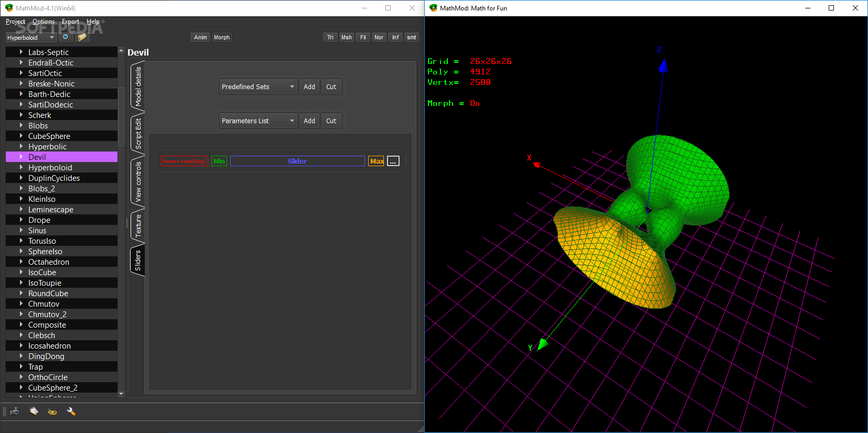The image size is (868, 433).
Task: Click the red Name=Value(Step) field
Action: (185, 161)
